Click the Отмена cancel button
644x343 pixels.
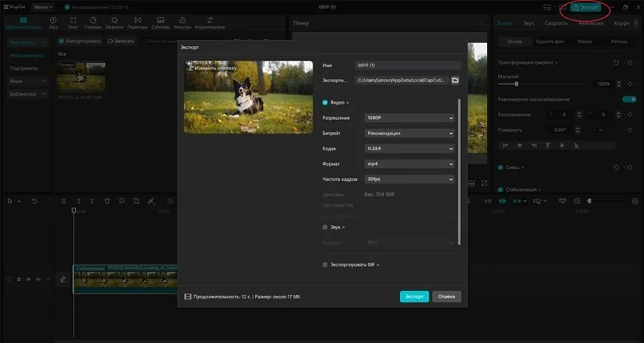coord(446,297)
